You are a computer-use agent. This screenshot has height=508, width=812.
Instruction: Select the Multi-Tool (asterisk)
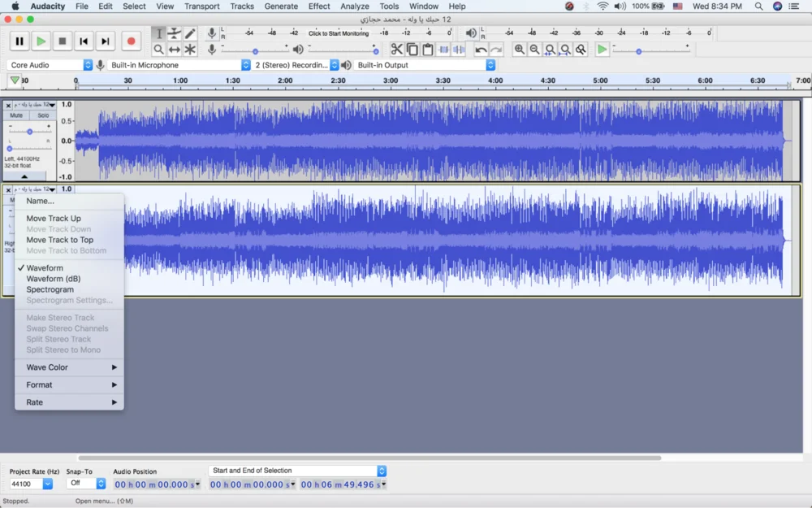[x=190, y=50]
